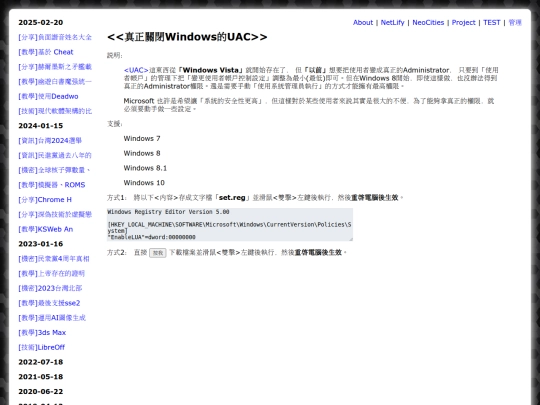Open the [技術]LibreOff article link

(x=42, y=347)
